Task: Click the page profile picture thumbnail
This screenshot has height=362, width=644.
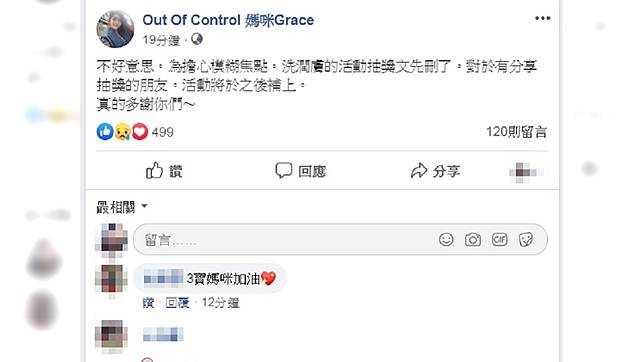Action: tap(115, 29)
